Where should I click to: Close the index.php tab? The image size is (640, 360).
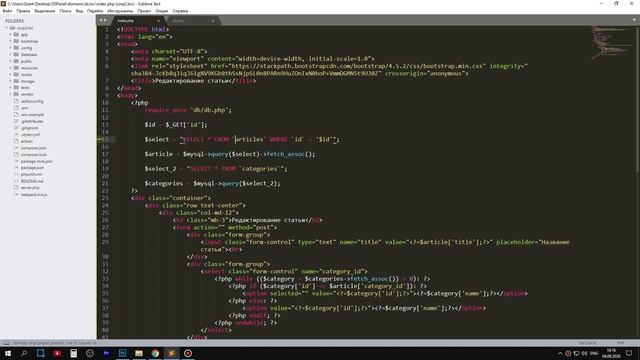click(x=158, y=20)
